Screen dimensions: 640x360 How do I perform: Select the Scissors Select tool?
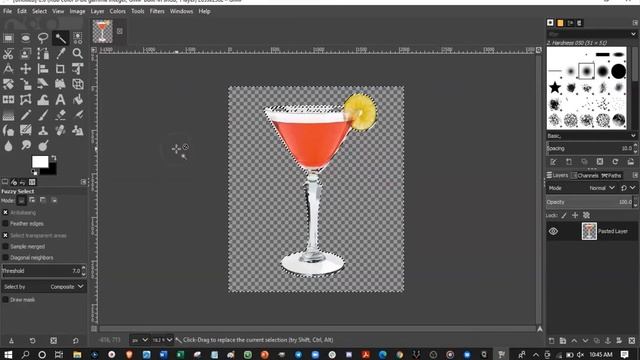pos(8,53)
